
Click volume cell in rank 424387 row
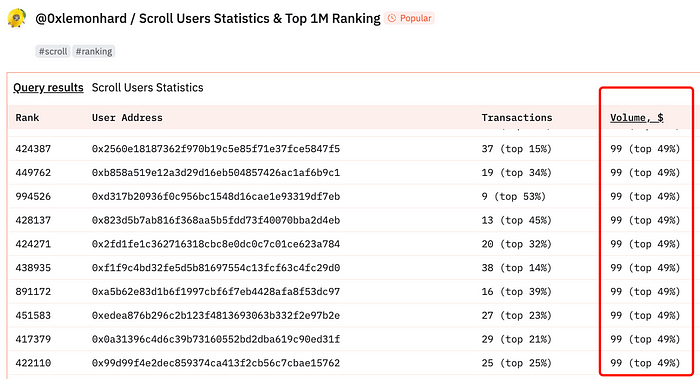(x=645, y=149)
